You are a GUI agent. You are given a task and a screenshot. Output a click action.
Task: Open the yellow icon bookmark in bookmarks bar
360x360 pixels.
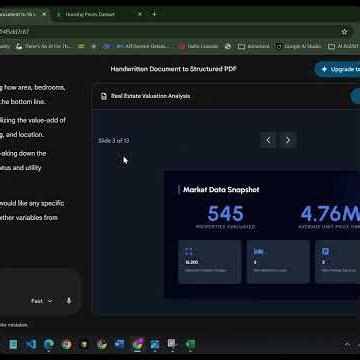(x=81, y=46)
